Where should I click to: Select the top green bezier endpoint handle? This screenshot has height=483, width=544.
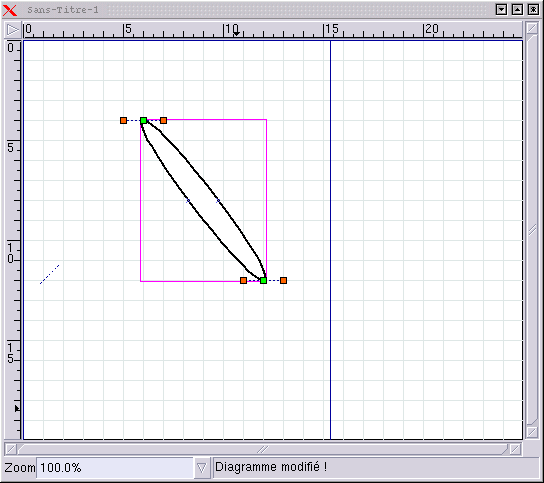point(144,120)
